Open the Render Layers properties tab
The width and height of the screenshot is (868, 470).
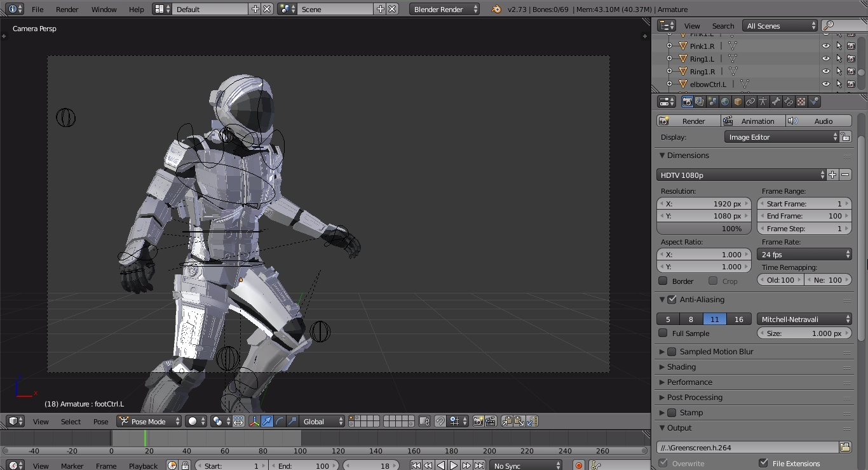[700, 102]
